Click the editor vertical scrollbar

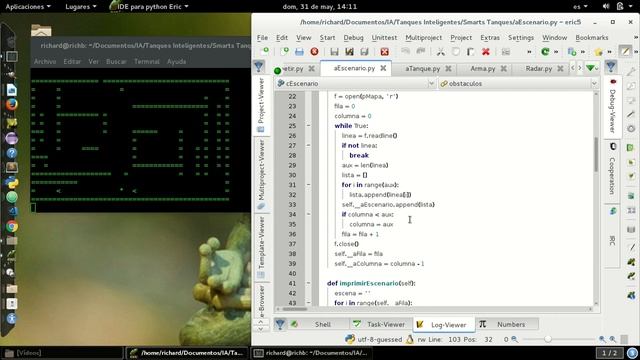click(596, 154)
